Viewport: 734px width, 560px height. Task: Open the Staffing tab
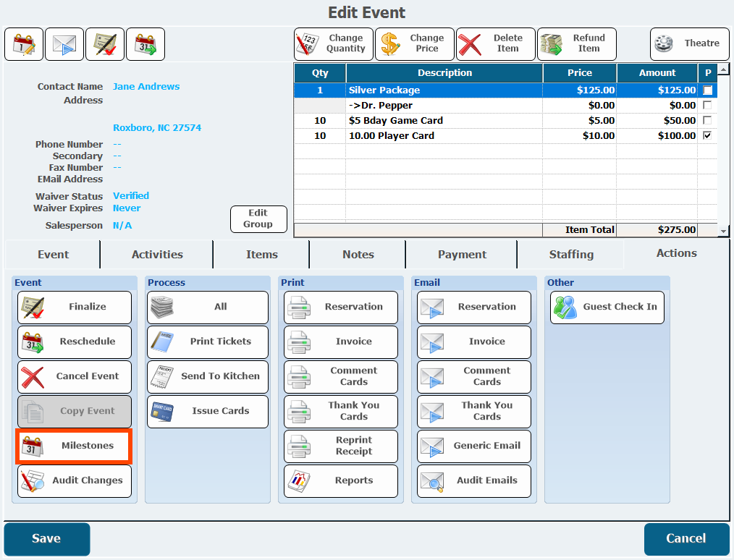point(571,255)
